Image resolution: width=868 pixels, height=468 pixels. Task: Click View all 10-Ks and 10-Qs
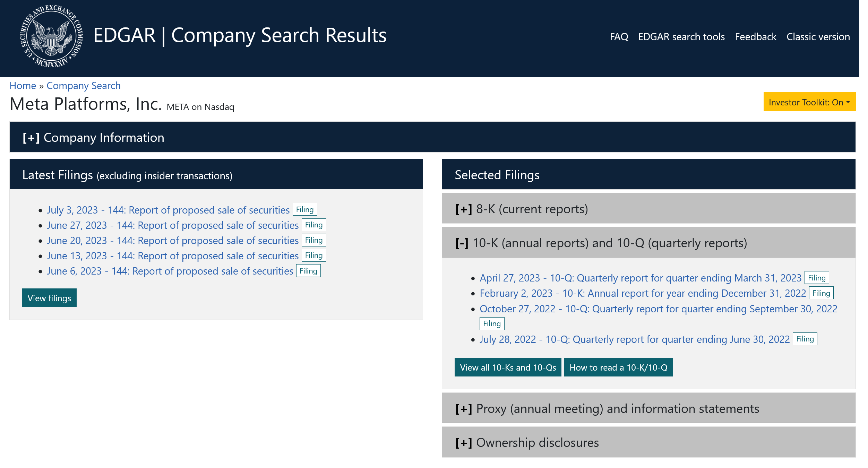click(508, 367)
